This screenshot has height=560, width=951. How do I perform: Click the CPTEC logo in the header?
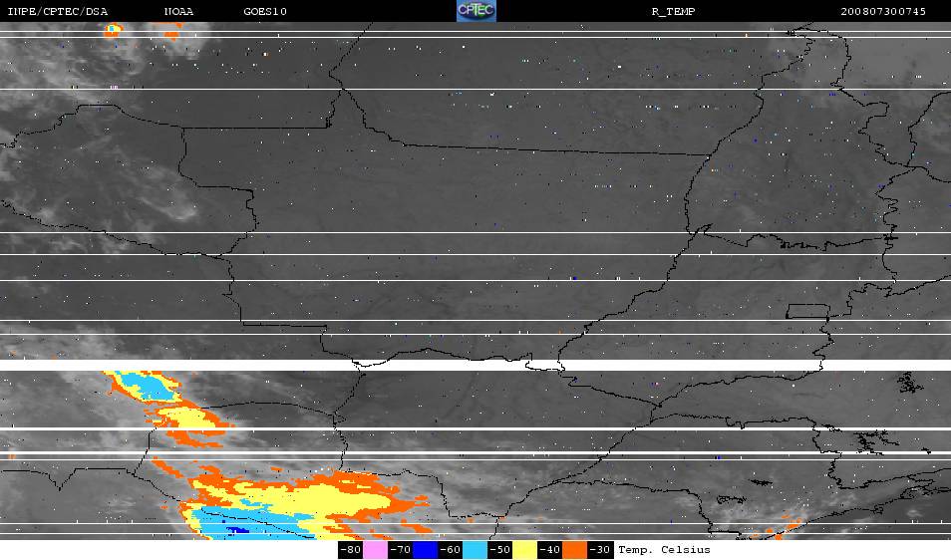tap(476, 11)
